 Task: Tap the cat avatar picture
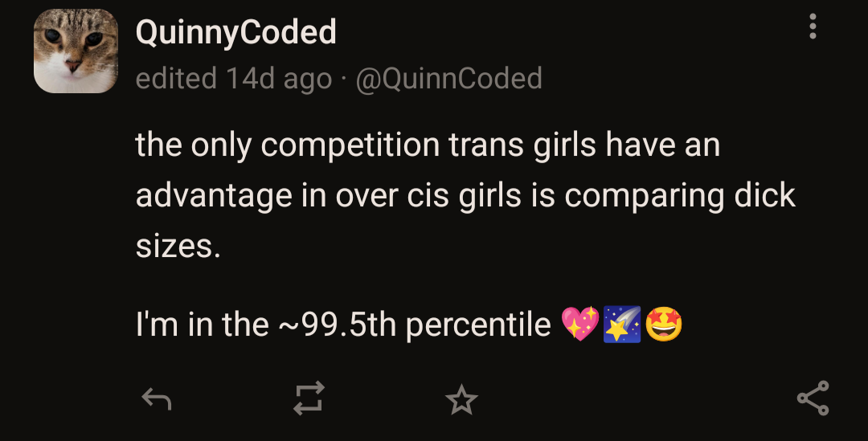click(x=76, y=51)
